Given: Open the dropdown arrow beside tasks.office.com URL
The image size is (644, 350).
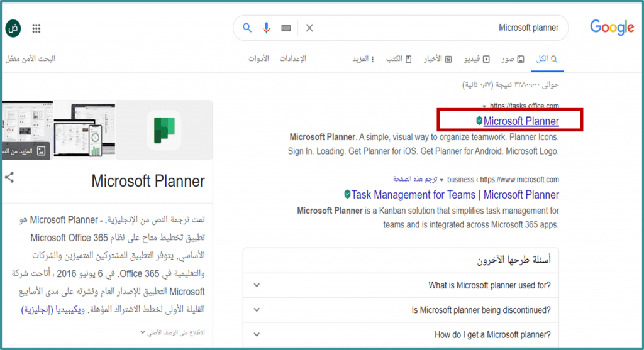Looking at the screenshot, I should (x=484, y=107).
